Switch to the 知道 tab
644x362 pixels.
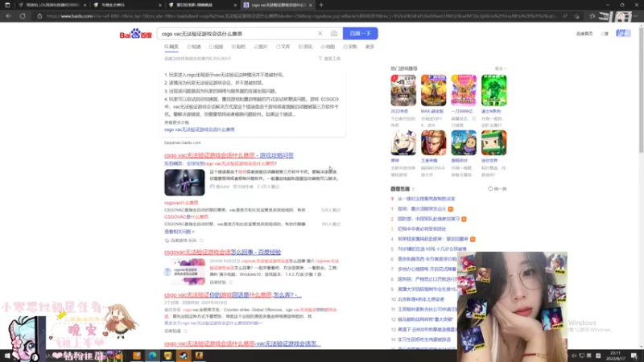tap(194, 47)
